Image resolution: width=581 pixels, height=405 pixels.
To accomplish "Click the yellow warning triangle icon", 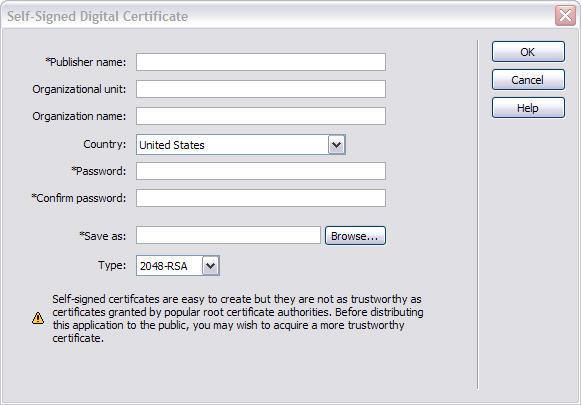I will [x=38, y=318].
